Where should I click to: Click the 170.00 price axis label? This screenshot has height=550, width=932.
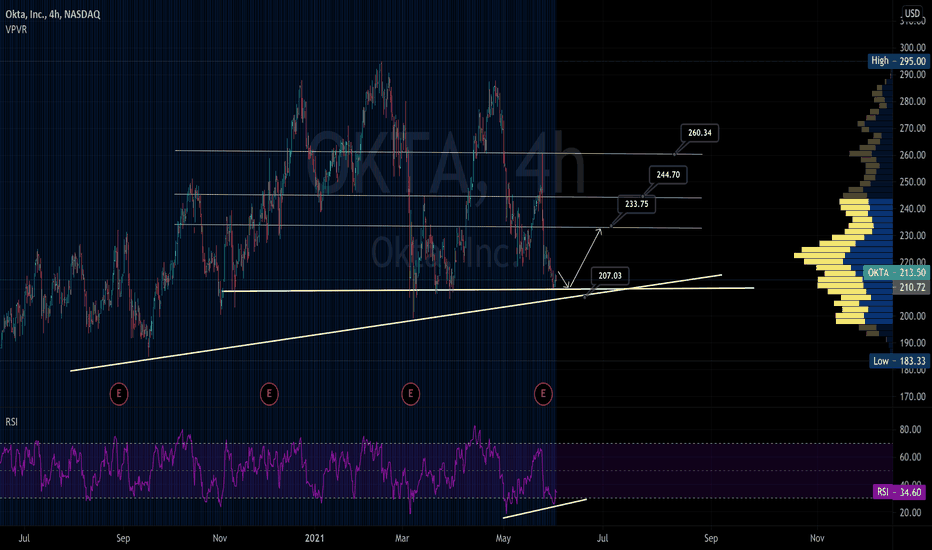(912, 397)
